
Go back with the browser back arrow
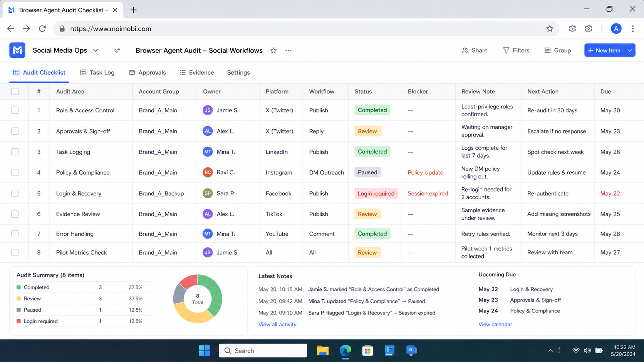11,28
